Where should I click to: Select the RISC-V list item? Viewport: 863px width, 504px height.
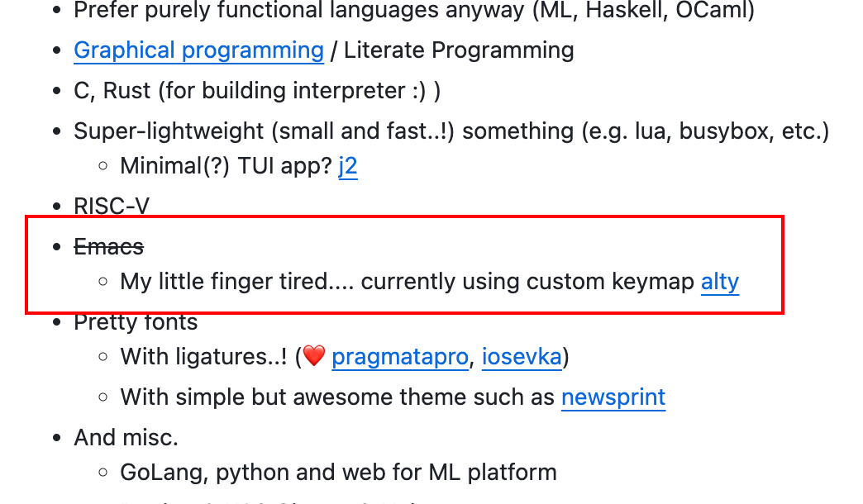tap(112, 207)
